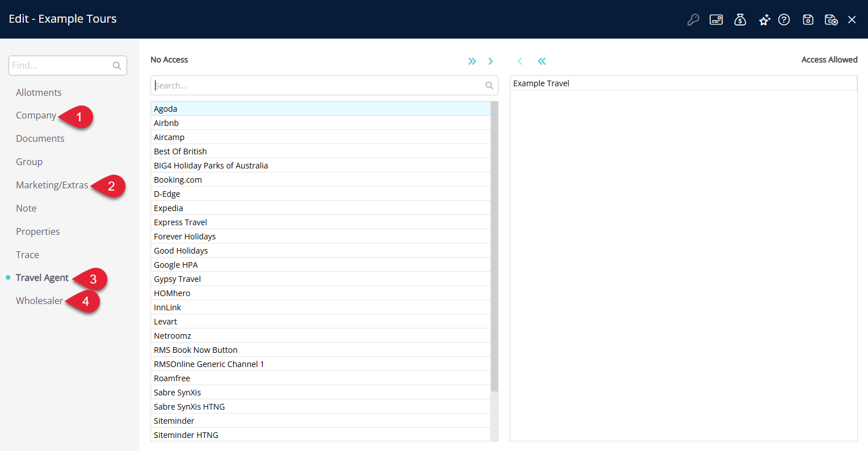868x451 pixels.
Task: Open the Documents section
Action: (40, 138)
